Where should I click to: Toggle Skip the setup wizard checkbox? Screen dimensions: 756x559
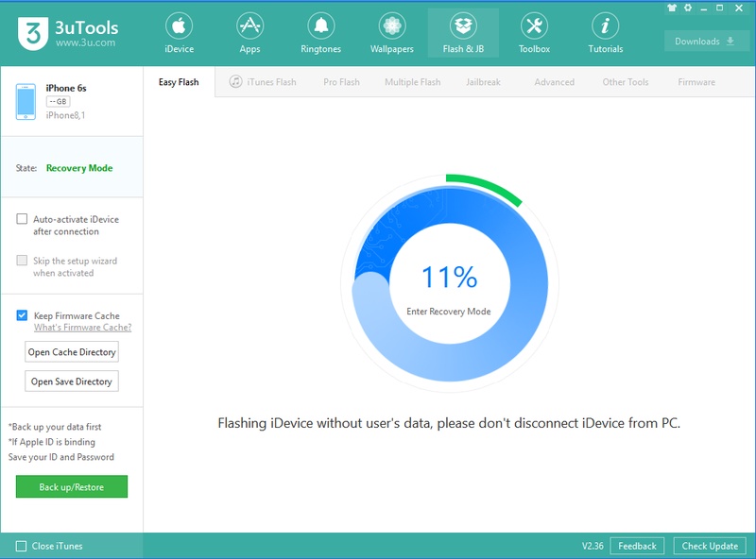[22, 261]
